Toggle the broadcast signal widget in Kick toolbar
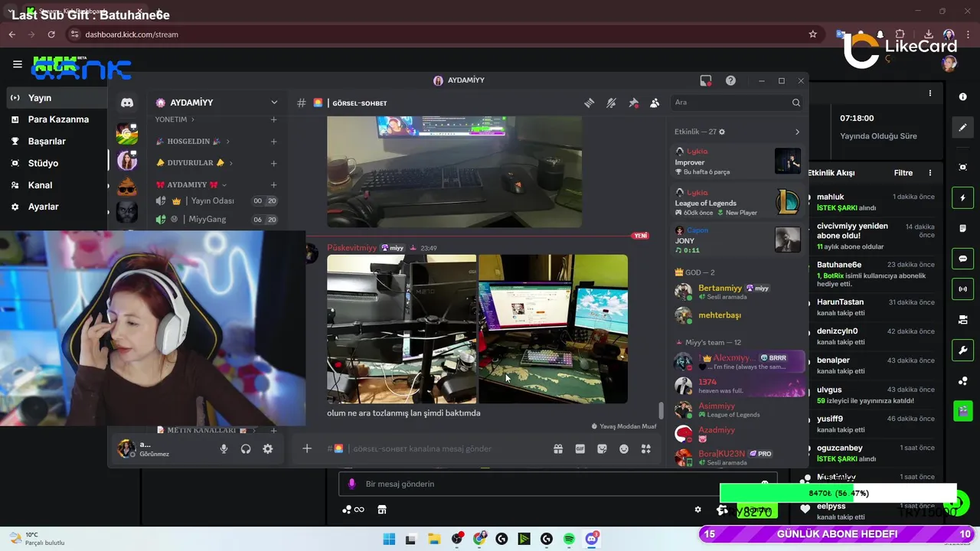The width and height of the screenshot is (980, 551). [x=963, y=289]
